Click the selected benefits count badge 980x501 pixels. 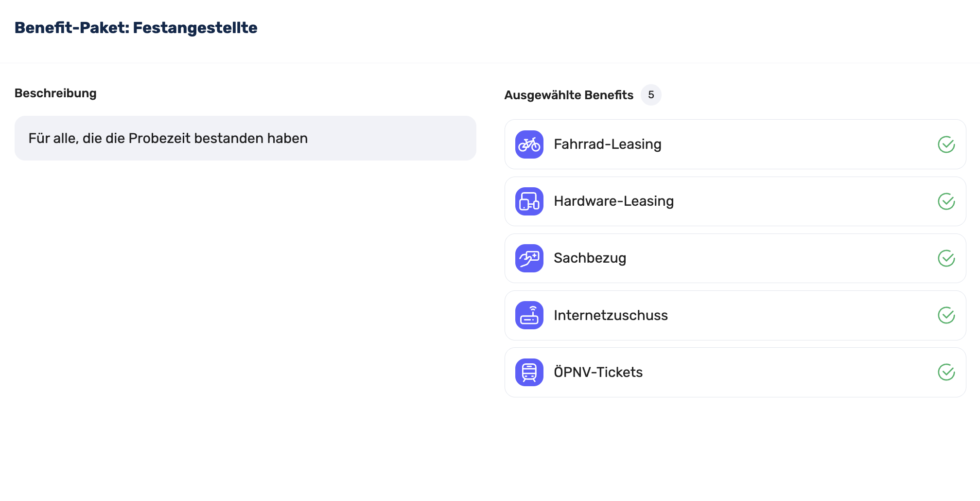point(651,95)
